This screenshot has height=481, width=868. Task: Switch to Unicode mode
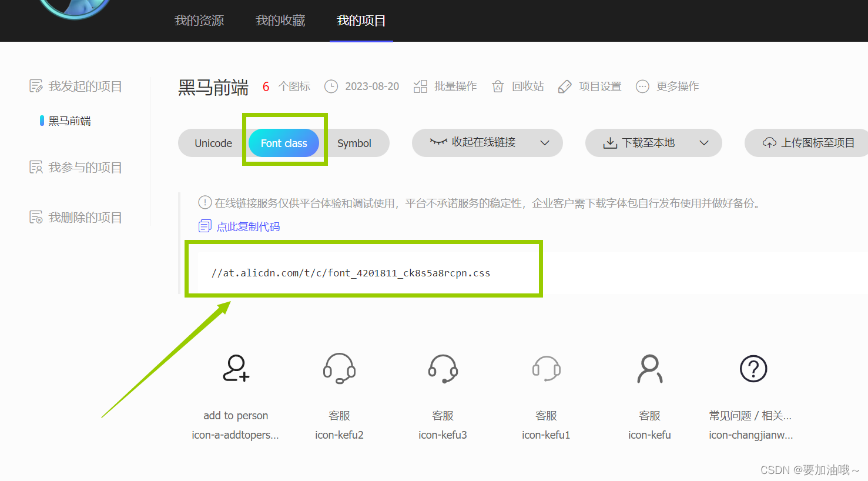click(213, 143)
